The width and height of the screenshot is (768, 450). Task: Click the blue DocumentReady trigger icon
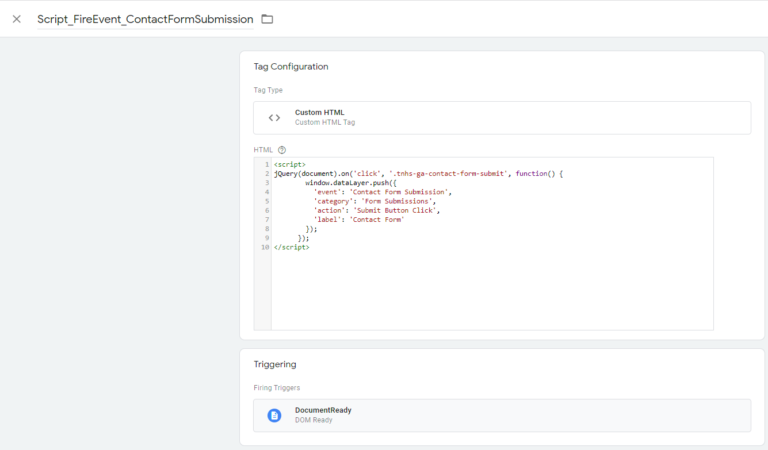(x=274, y=415)
